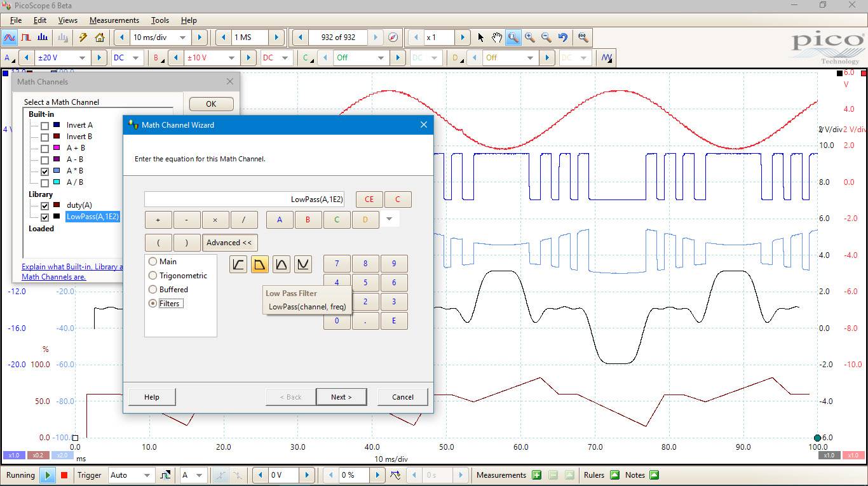
Task: Open the Channel A ±20 V range dropdown
Action: click(x=82, y=57)
